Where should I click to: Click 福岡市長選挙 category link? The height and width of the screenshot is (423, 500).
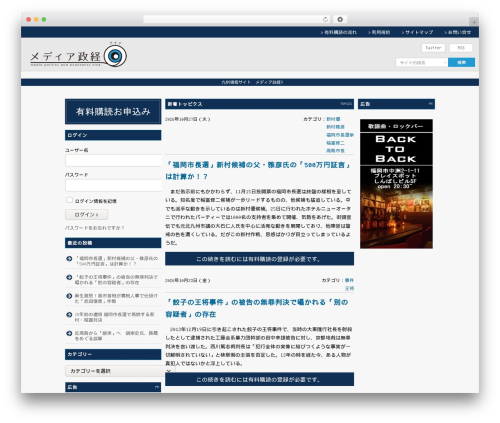tap(340, 135)
